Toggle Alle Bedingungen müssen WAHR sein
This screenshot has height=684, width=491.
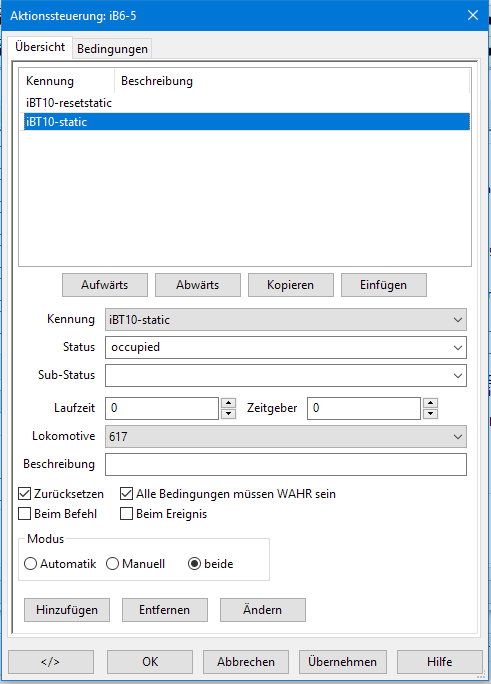pyautogui.click(x=126, y=494)
